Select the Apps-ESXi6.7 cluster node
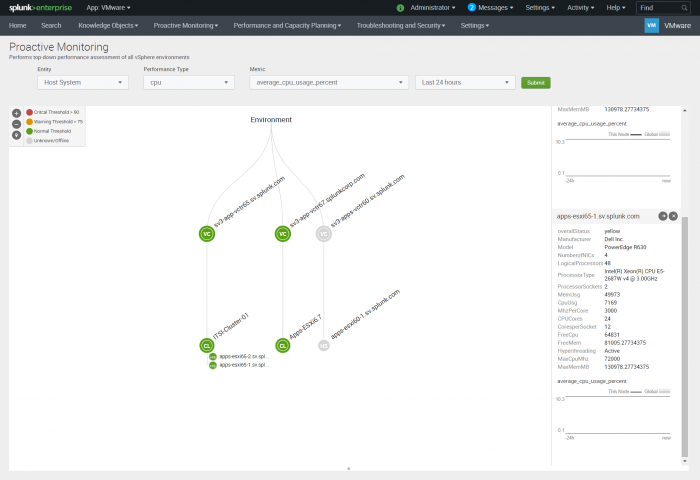The height and width of the screenshot is (480, 700). coord(283,345)
